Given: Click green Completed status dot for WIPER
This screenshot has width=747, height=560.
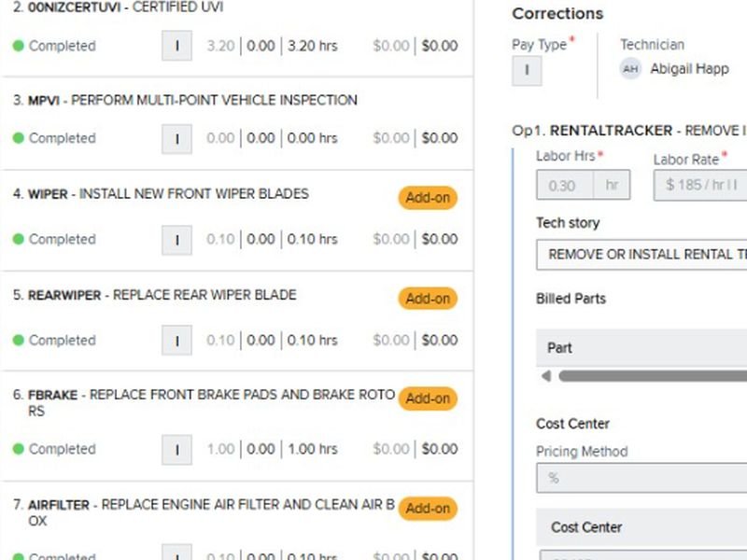Looking at the screenshot, I should click(x=18, y=239).
